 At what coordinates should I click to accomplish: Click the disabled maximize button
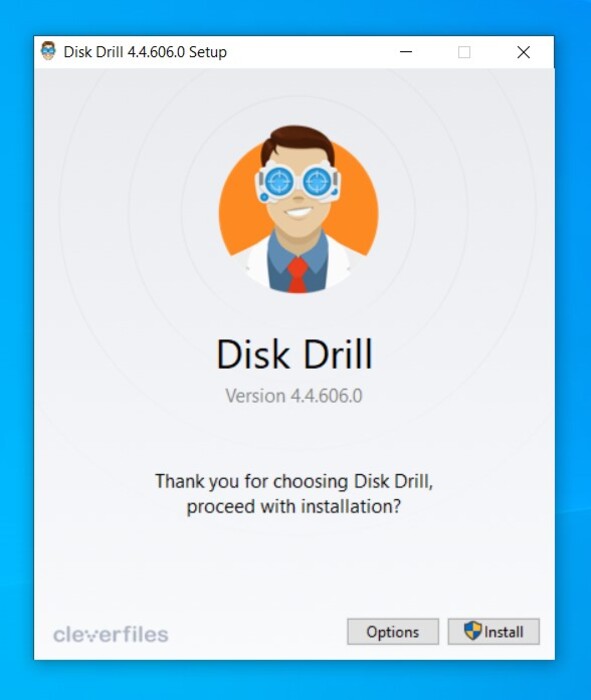(x=464, y=52)
